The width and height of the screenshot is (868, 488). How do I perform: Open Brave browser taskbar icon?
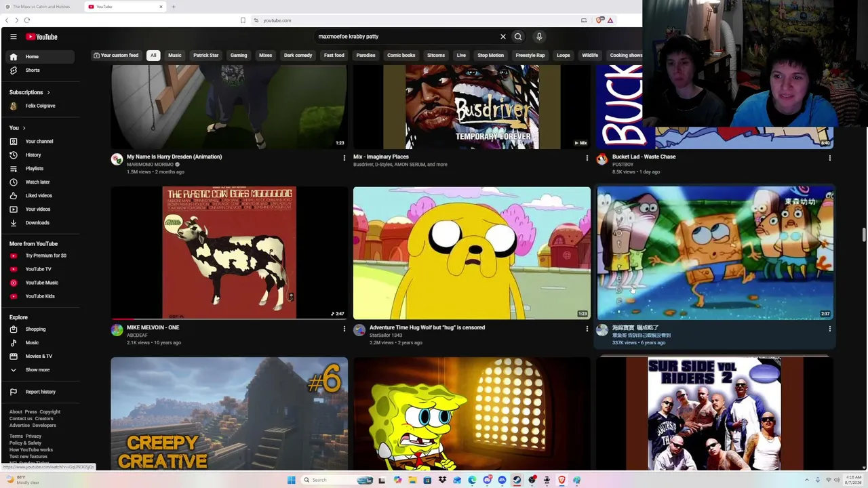click(x=561, y=480)
